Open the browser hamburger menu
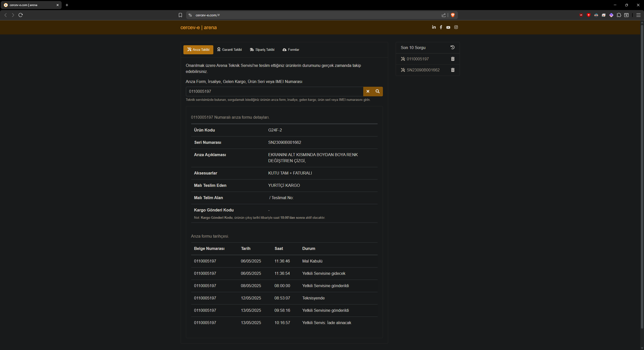This screenshot has width=644, height=350. (638, 15)
